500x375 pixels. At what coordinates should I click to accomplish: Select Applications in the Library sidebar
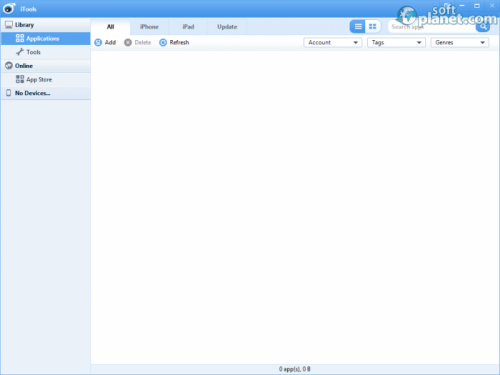click(46, 39)
